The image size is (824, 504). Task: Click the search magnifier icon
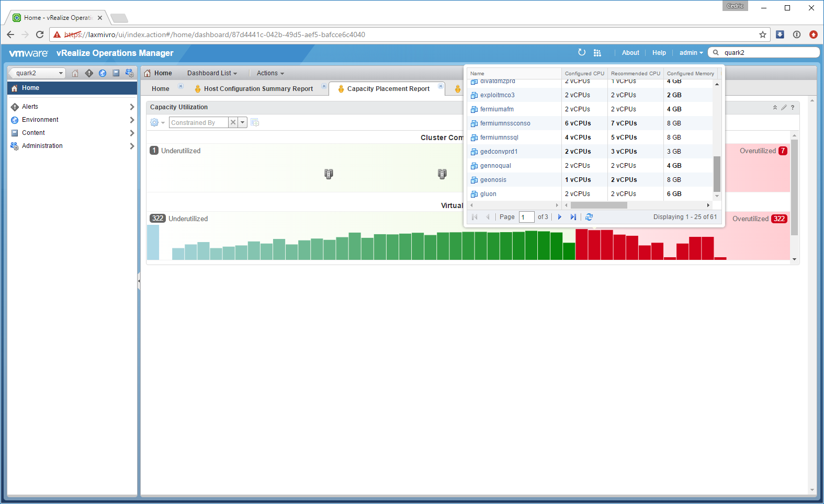click(716, 52)
